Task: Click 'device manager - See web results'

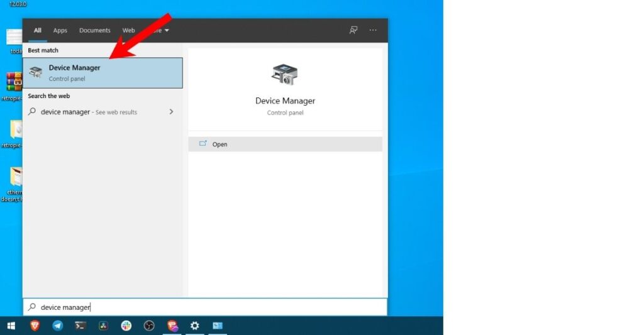Action: tap(89, 112)
